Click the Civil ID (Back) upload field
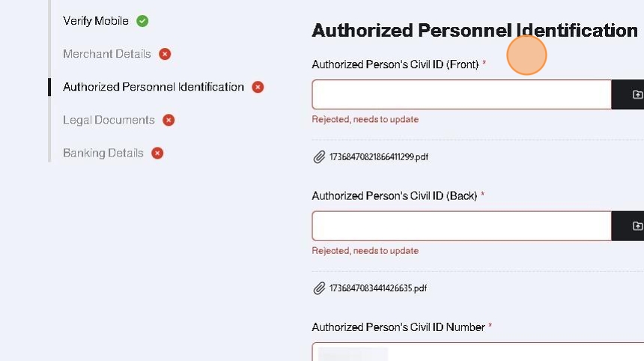This screenshot has height=361, width=644. coord(461,225)
